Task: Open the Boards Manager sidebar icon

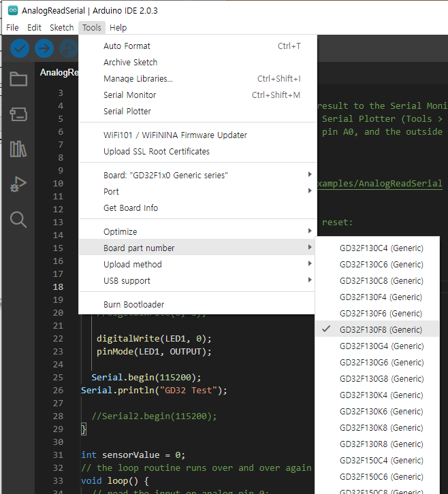Action: 18,114
